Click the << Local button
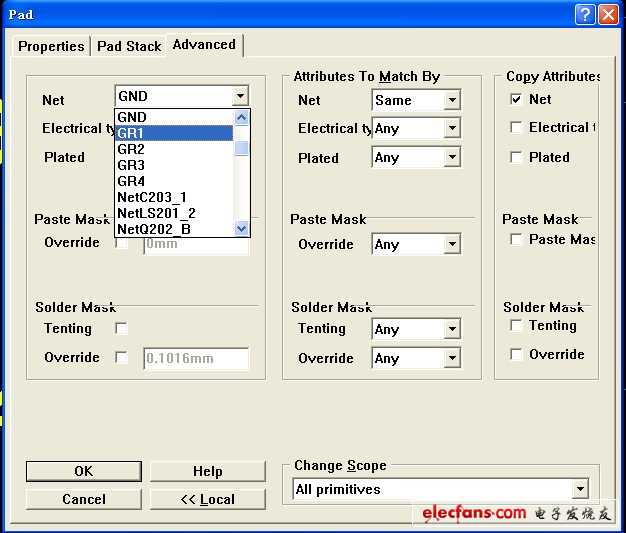This screenshot has height=533, width=626. 208,499
